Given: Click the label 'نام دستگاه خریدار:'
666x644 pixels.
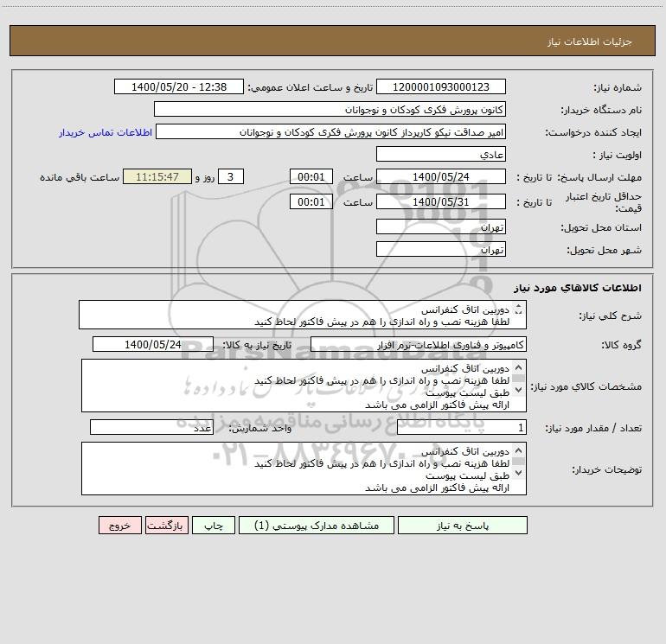Looking at the screenshot, I should click(601, 110).
